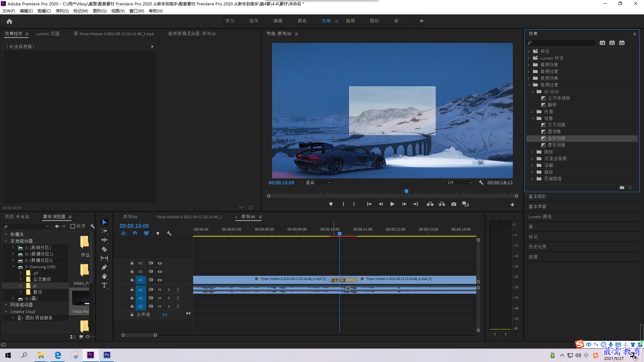Go to Out point
The width and height of the screenshot is (644, 362).
click(x=416, y=204)
